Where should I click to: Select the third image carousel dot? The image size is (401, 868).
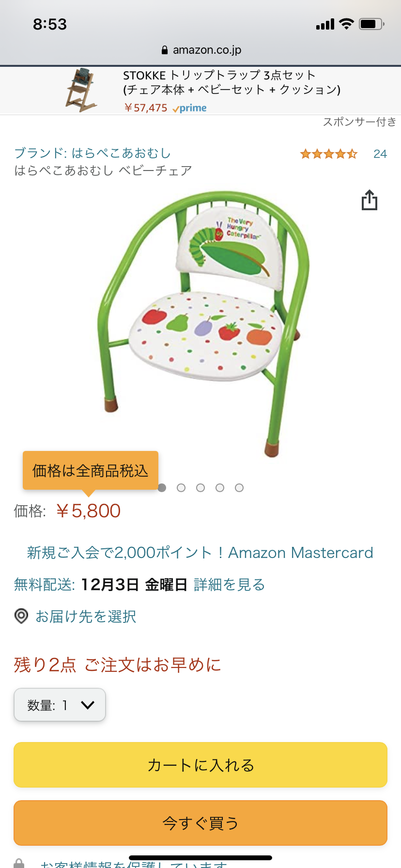pos(200,488)
